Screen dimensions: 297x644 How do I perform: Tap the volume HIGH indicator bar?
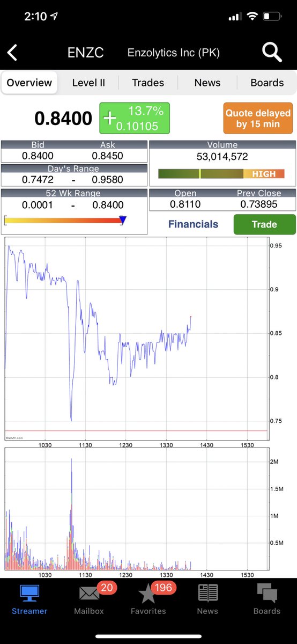coord(221,174)
